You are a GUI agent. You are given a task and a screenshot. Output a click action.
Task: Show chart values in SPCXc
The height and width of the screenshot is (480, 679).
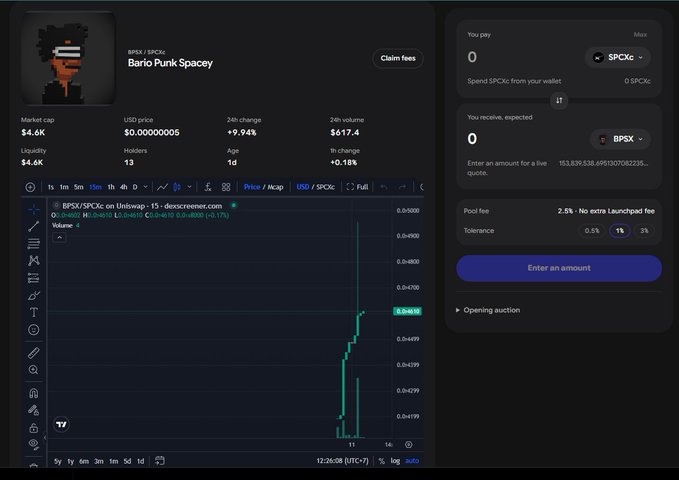[x=326, y=187]
